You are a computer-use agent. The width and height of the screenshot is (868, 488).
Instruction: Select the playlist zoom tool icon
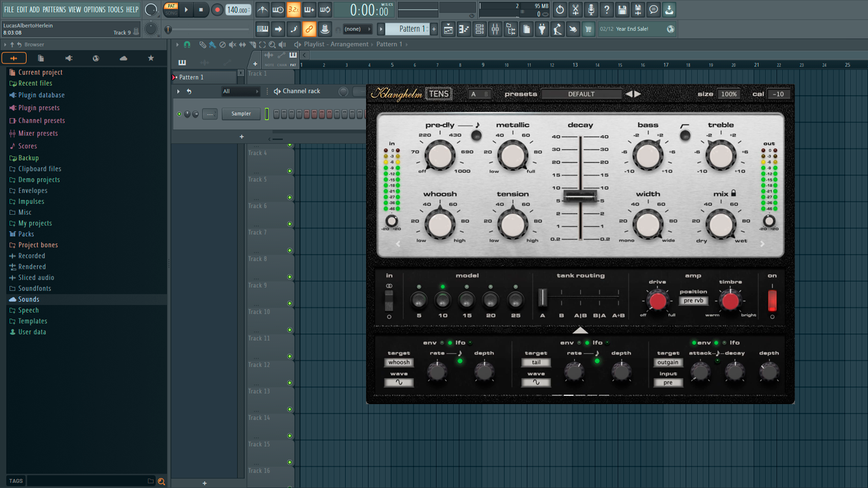[x=273, y=44]
